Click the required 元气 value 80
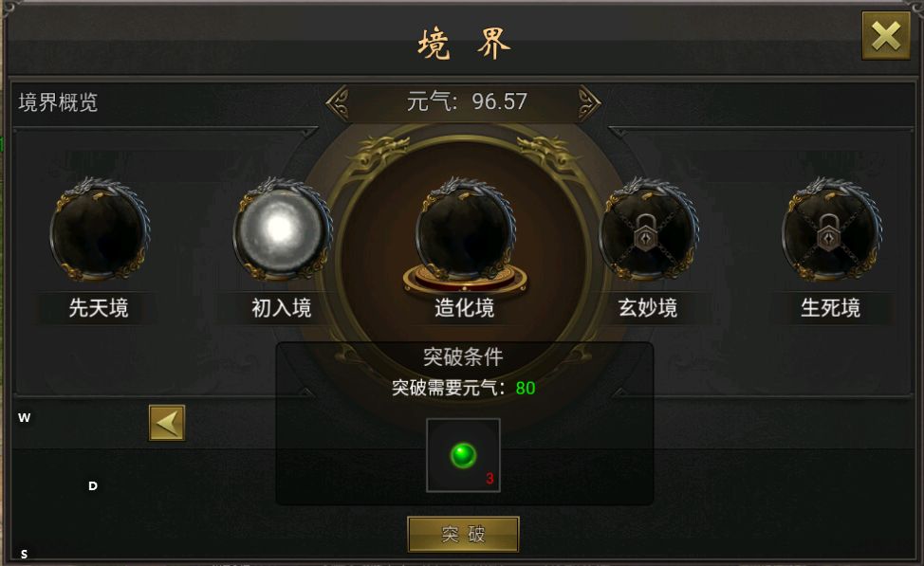 [526, 388]
